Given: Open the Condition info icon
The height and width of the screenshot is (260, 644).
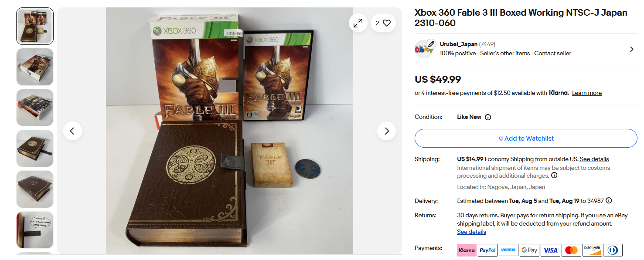Looking at the screenshot, I should [x=488, y=117].
